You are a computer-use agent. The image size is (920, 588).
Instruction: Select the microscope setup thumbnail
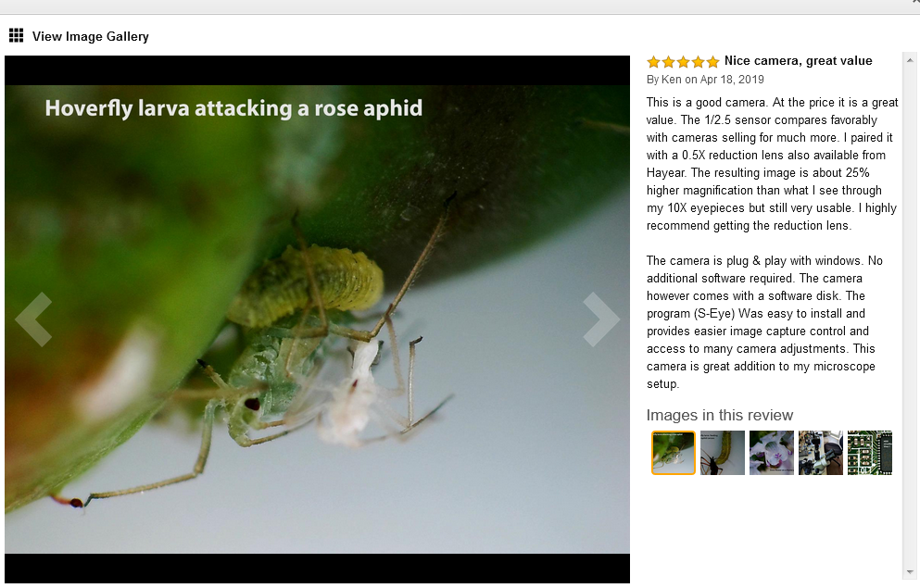(x=821, y=453)
